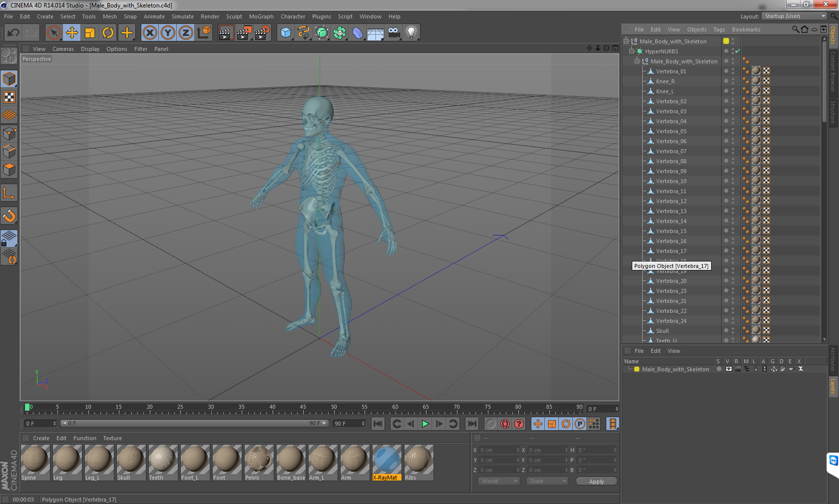Click the coordinate system icon
Image resolution: width=839 pixels, height=504 pixels.
click(204, 33)
